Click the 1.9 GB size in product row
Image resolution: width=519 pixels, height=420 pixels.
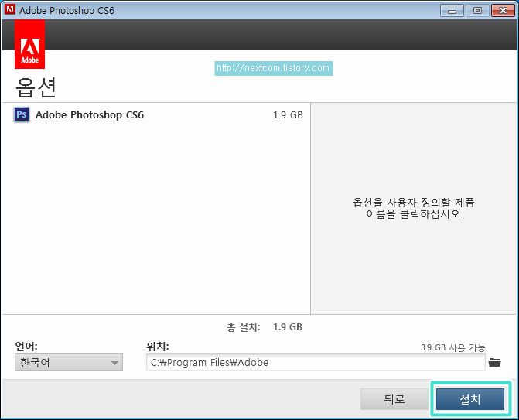288,114
